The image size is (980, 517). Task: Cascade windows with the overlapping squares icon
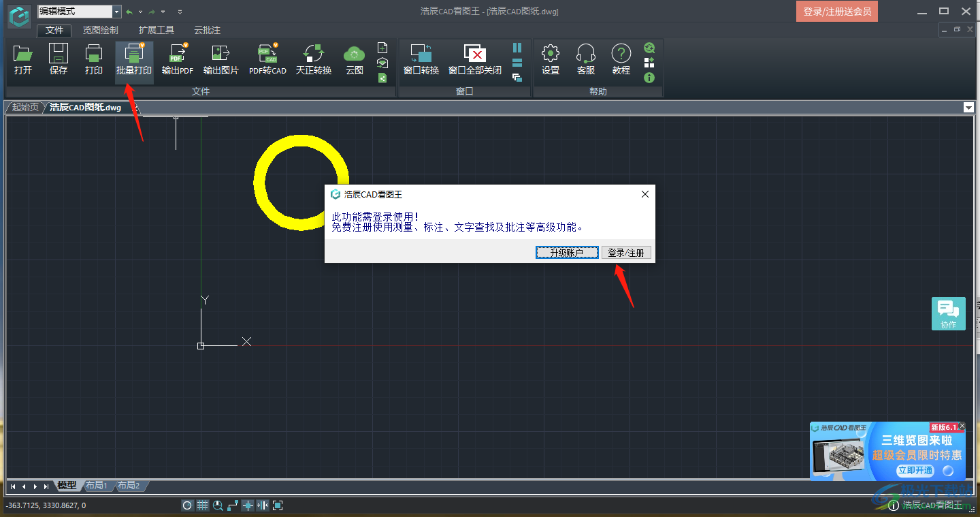[517, 78]
